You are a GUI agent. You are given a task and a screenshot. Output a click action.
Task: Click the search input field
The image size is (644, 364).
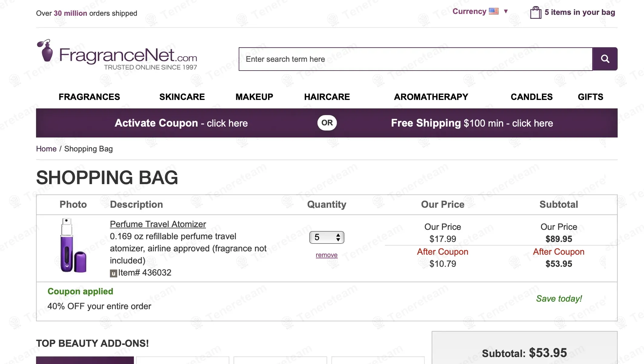[x=394, y=59]
